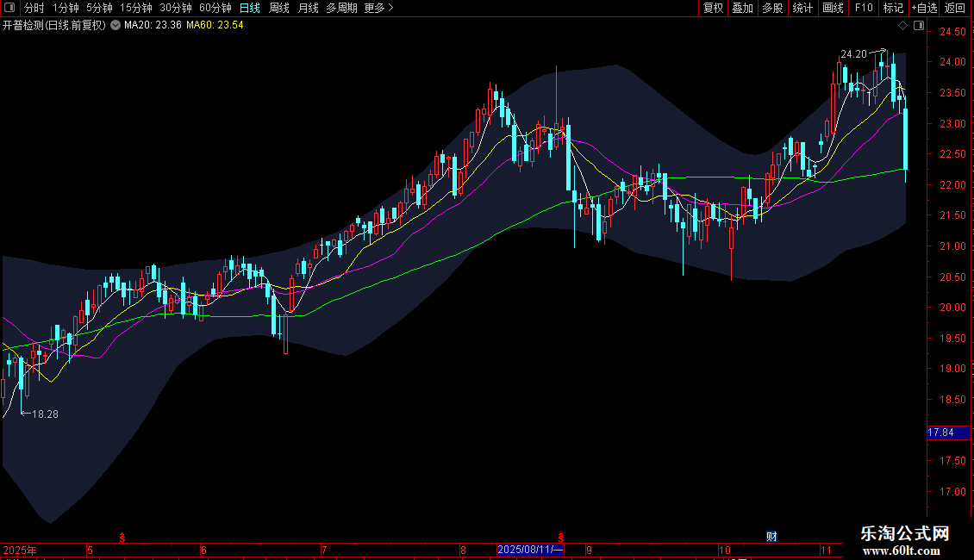
Task: Click the 叠加 overlay button
Action: [x=742, y=8]
